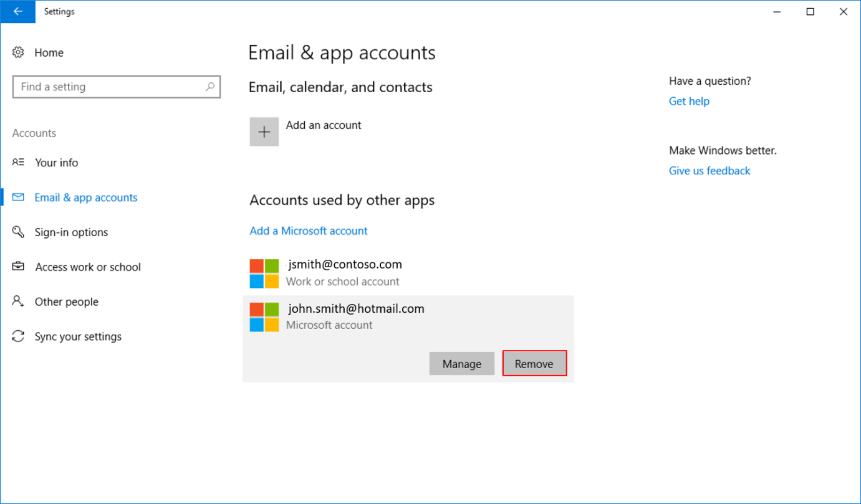This screenshot has width=861, height=504.
Task: Click Add a Microsoft account link
Action: click(309, 231)
